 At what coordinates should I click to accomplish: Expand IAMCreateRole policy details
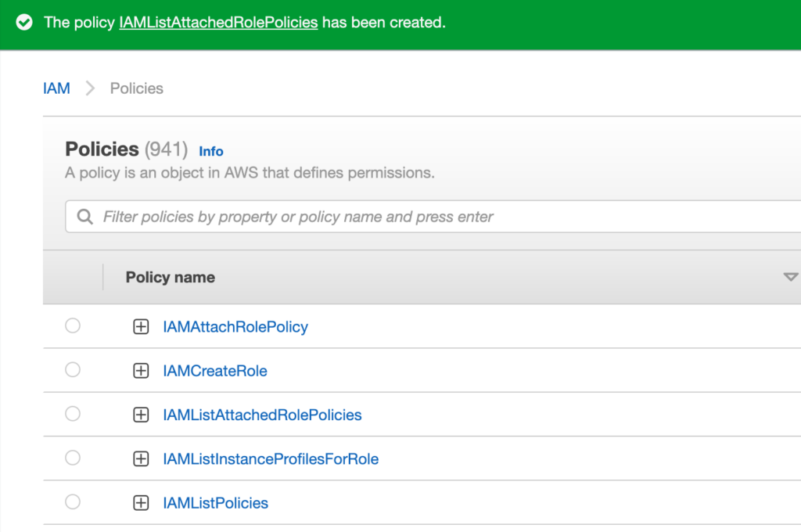141,371
